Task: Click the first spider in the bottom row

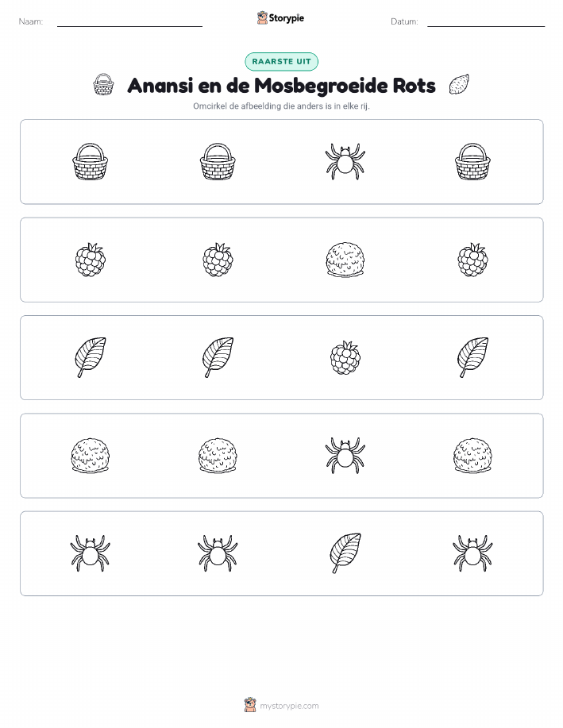Action: point(90,553)
